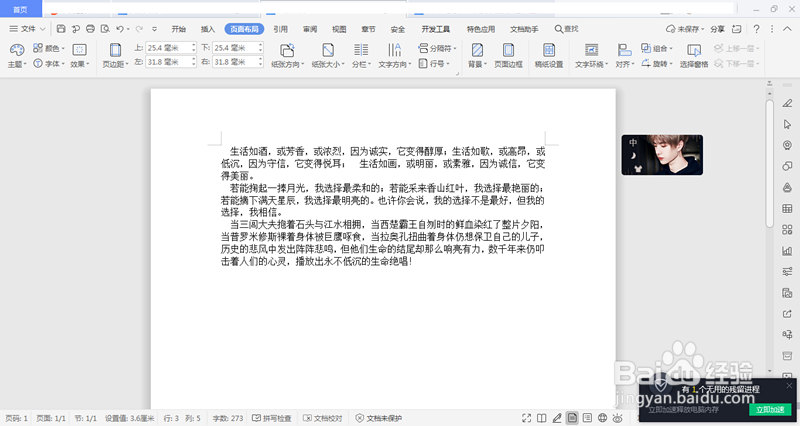The height and width of the screenshot is (426, 800).
Task: Click the table grid icon in right sidebar
Action: point(787,208)
